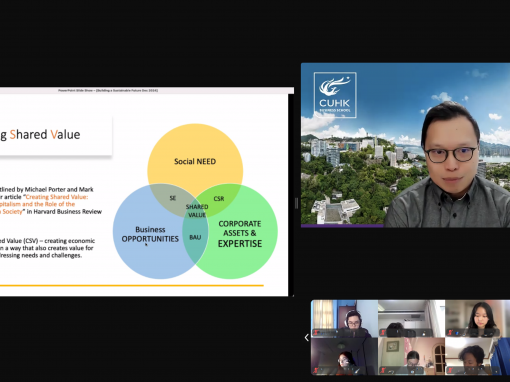The height and width of the screenshot is (382, 510).
Task: Open the orange "Creating Shared Value:" article link
Action: pyautogui.click(x=57, y=197)
